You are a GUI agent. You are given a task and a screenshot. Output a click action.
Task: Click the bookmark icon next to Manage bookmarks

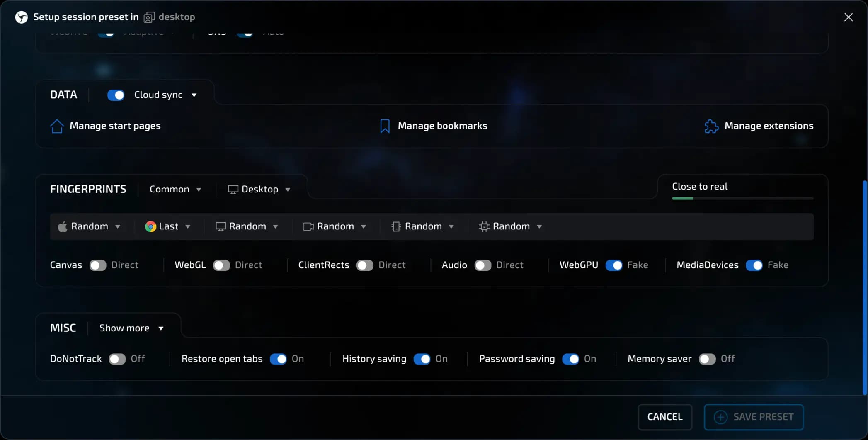click(x=385, y=126)
